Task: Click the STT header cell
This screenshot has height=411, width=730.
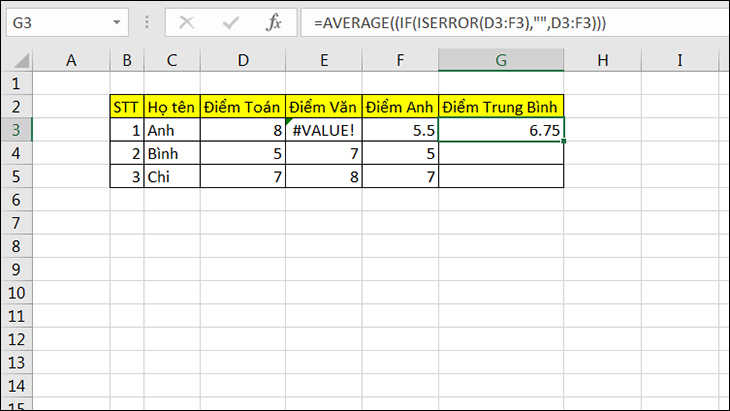Action: [x=127, y=107]
